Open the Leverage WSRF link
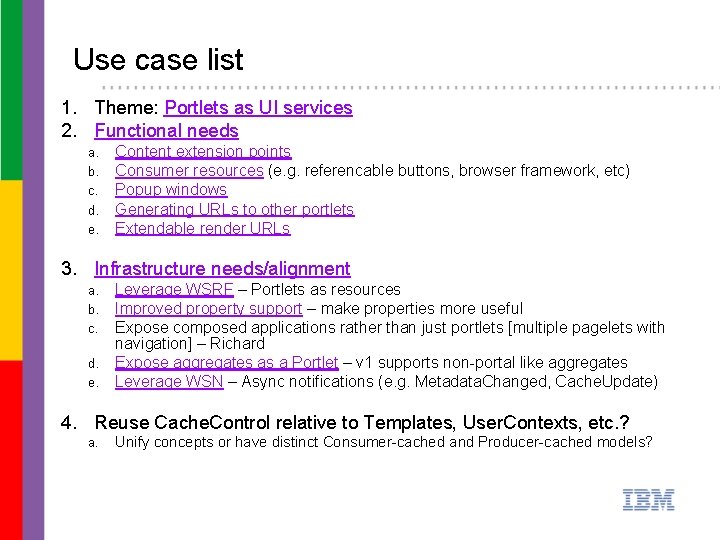Image resolution: width=720 pixels, height=540 pixels. 174,289
